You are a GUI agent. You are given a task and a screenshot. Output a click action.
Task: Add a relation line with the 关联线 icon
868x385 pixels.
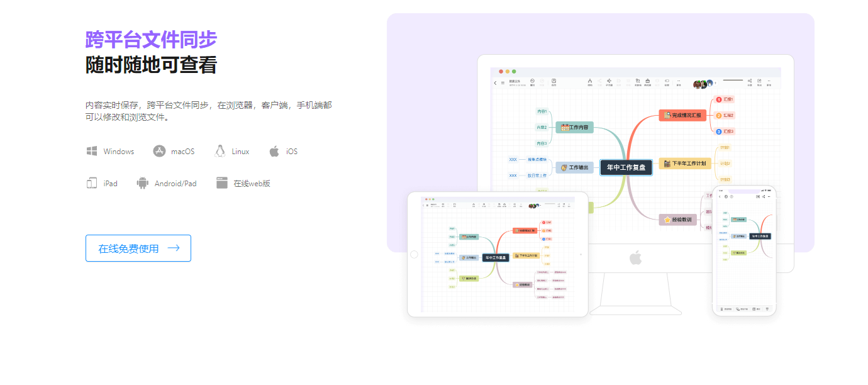[638, 81]
